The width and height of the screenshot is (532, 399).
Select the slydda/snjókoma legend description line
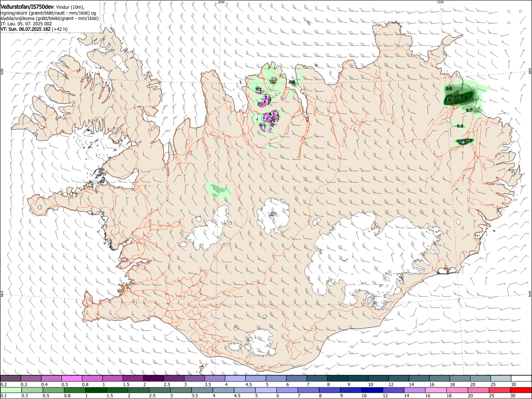(49, 18)
